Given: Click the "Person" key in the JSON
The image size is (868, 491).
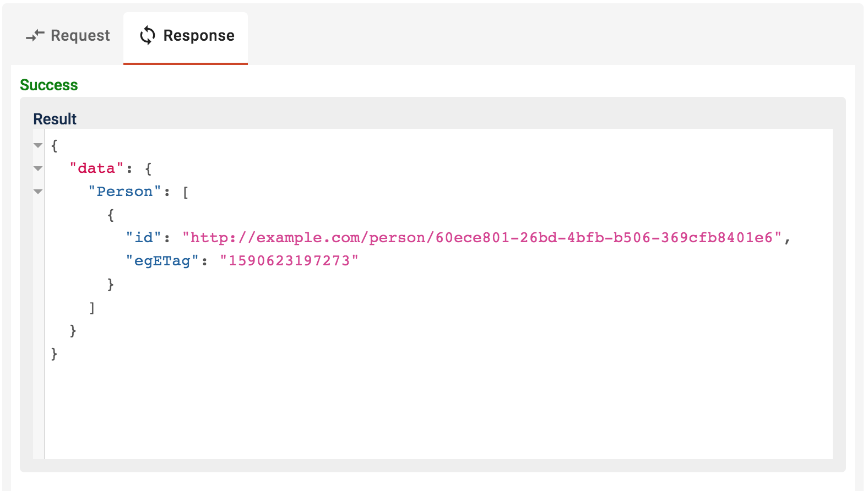Looking at the screenshot, I should point(124,192).
